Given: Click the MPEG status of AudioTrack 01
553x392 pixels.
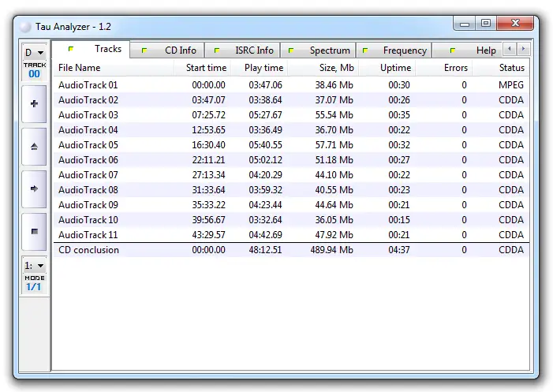Looking at the screenshot, I should pos(511,85).
